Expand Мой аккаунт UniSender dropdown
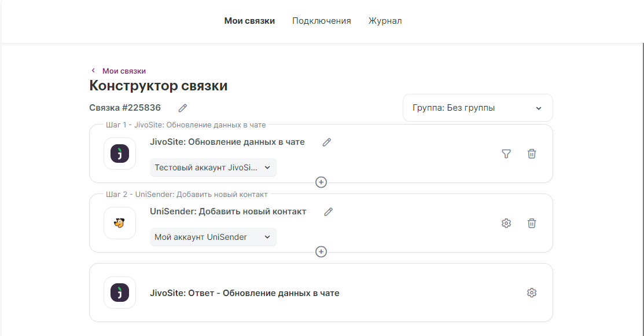 tap(213, 237)
